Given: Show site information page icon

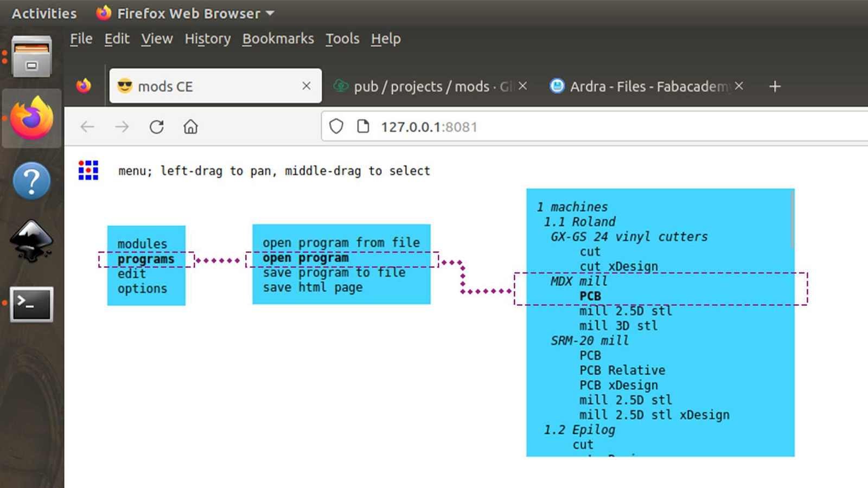Looking at the screenshot, I should [363, 126].
